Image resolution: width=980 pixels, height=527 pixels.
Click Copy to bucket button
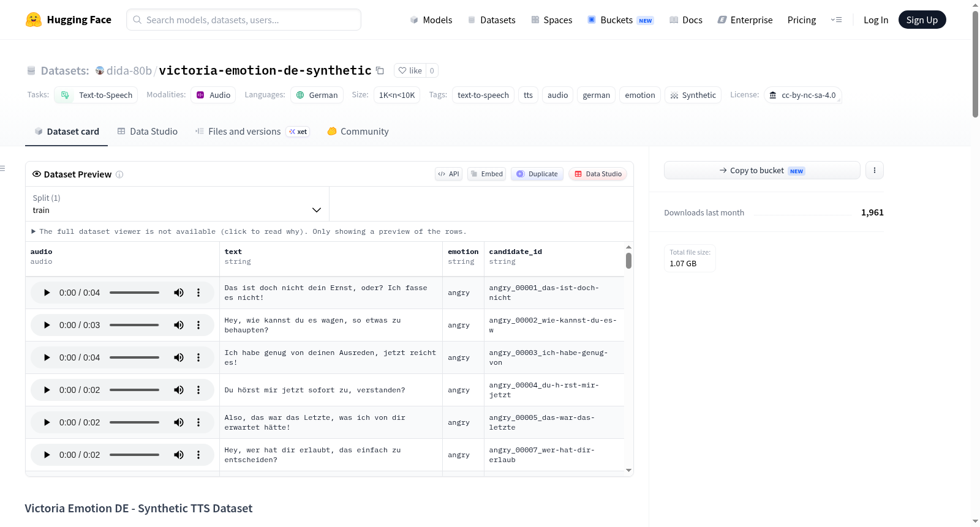pyautogui.click(x=762, y=170)
